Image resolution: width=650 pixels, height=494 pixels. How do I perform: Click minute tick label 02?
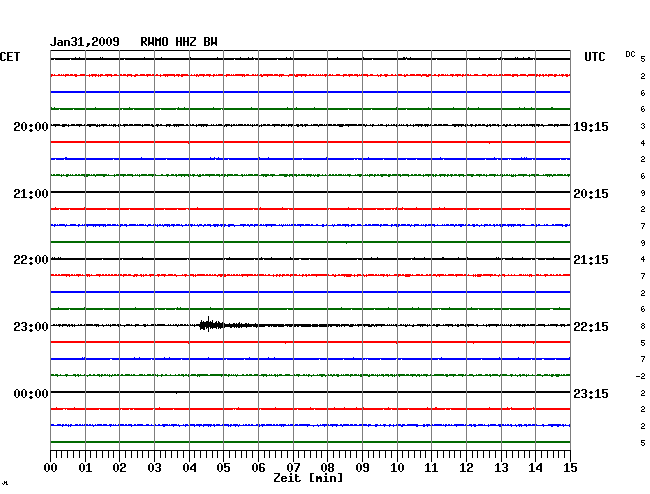pos(119,468)
